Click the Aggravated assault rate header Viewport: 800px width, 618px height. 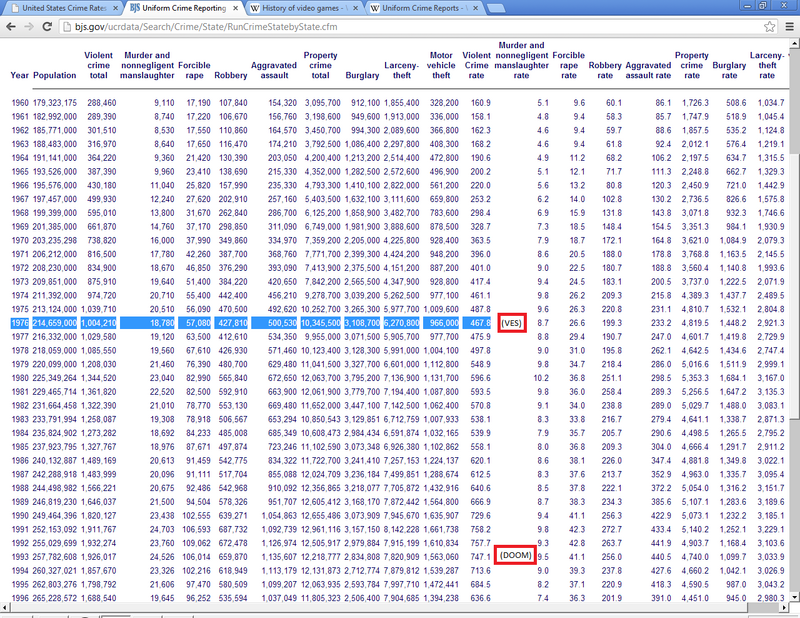[648, 70]
